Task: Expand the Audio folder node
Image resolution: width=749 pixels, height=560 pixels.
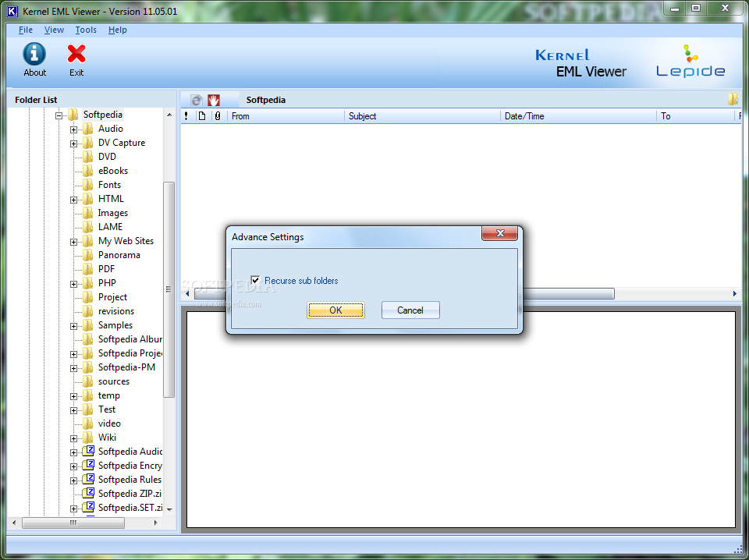Action: pyautogui.click(x=73, y=129)
